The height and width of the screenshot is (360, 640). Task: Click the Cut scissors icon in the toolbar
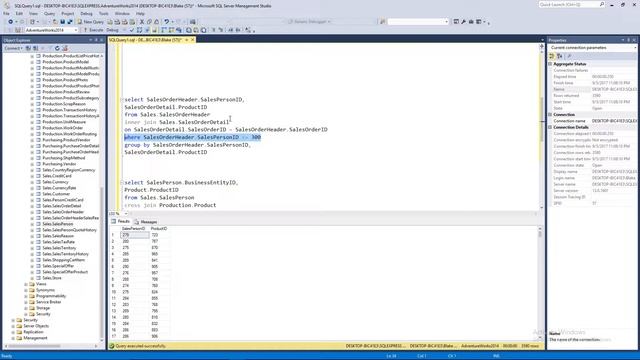[x=142, y=22]
